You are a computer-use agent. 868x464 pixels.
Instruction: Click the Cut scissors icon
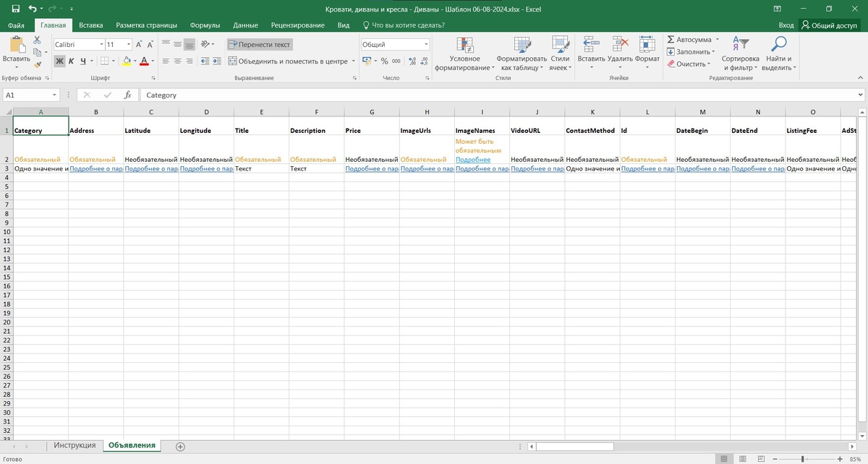37,40
